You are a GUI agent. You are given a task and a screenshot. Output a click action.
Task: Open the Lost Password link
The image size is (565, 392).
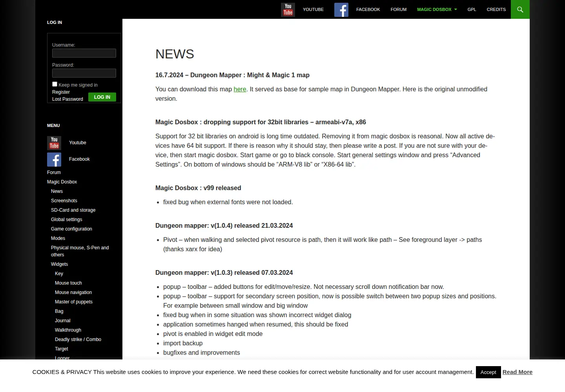click(67, 99)
